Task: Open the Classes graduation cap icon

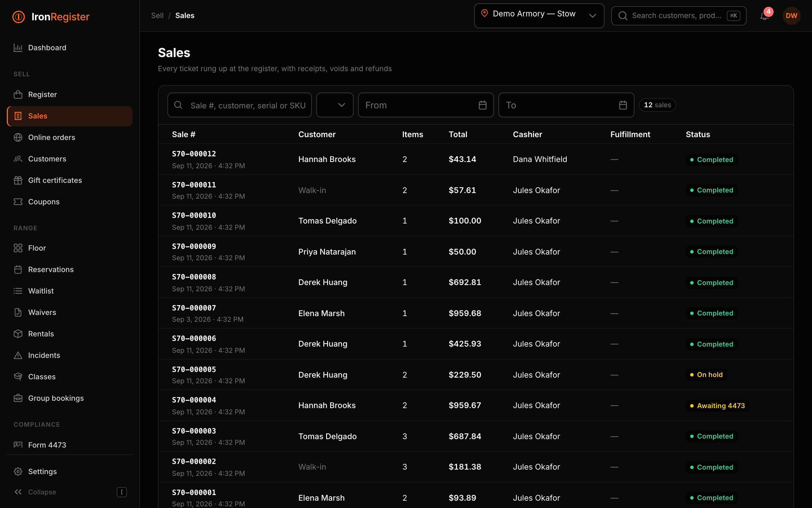Action: [18, 377]
